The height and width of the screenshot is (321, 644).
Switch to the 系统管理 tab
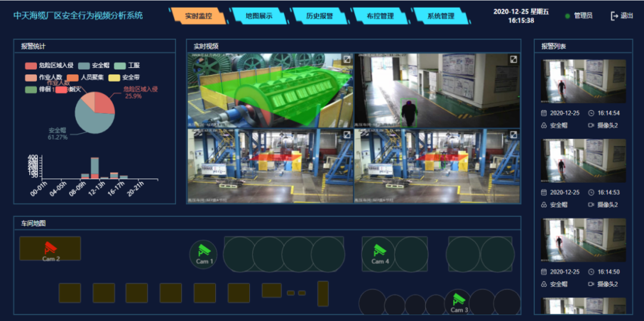pyautogui.click(x=441, y=16)
